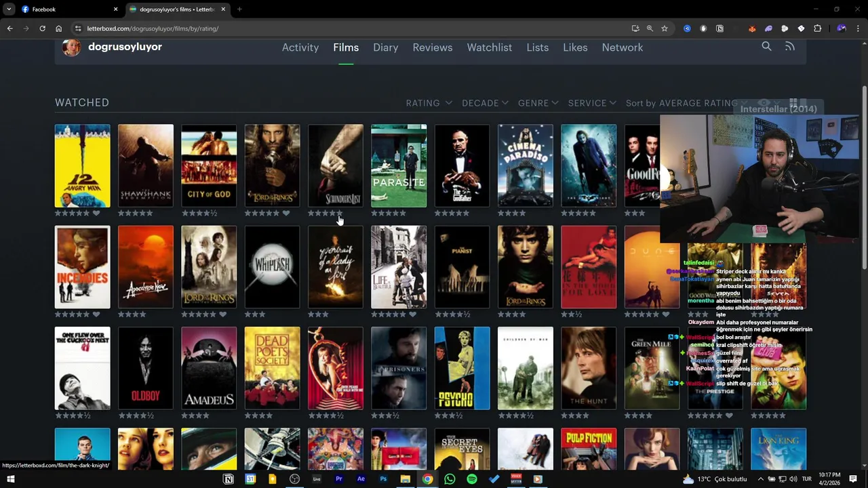Open the Lists tab
Viewport: 868px width, 488px height.
pos(537,47)
